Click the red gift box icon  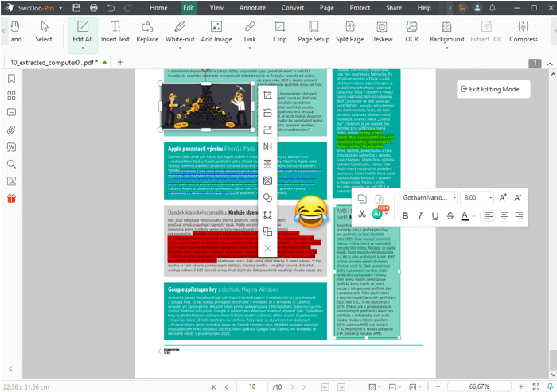[11, 198]
